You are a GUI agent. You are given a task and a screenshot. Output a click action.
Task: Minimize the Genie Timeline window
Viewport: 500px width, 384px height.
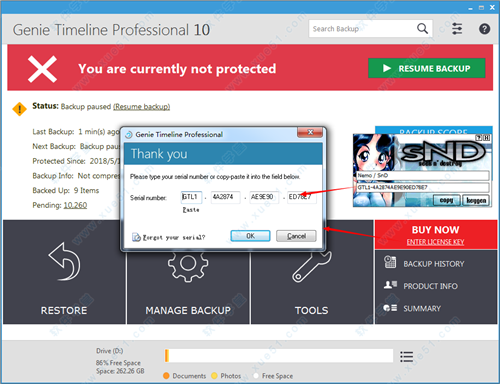point(470,8)
